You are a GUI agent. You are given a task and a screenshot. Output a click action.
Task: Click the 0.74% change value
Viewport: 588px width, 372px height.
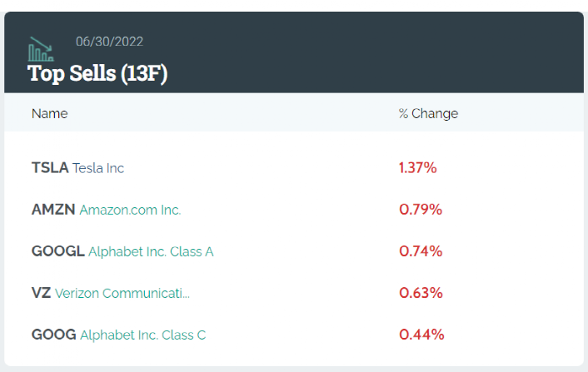421,251
